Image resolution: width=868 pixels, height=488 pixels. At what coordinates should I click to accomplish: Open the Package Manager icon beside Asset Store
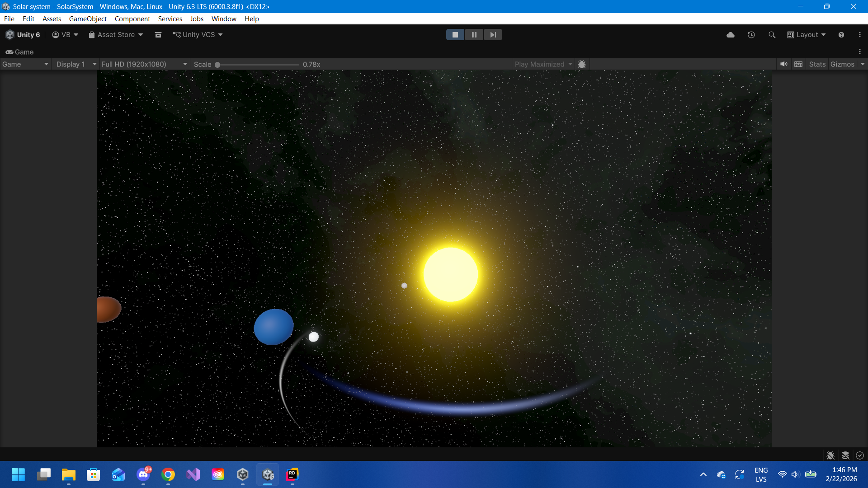(x=158, y=35)
